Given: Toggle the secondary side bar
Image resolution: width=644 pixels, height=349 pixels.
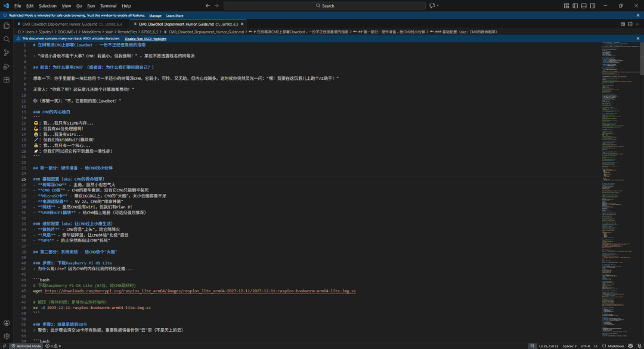Looking at the screenshot, I should [x=593, y=6].
